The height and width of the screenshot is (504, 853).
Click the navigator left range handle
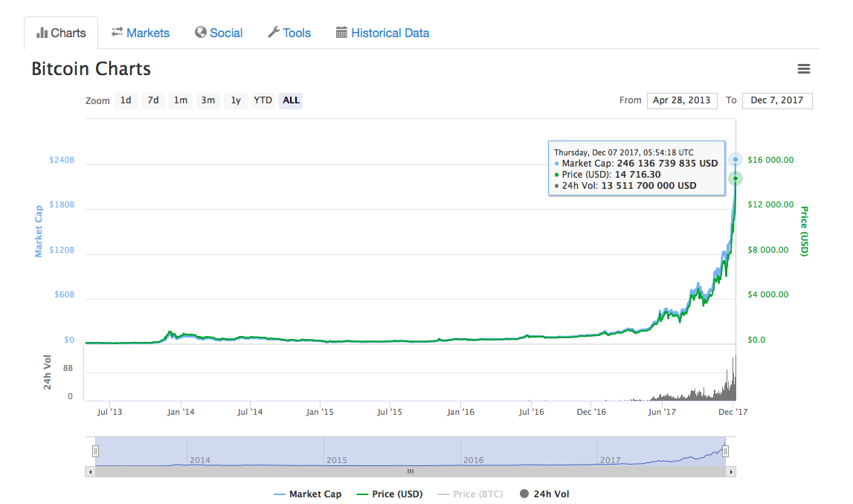pyautogui.click(x=95, y=451)
